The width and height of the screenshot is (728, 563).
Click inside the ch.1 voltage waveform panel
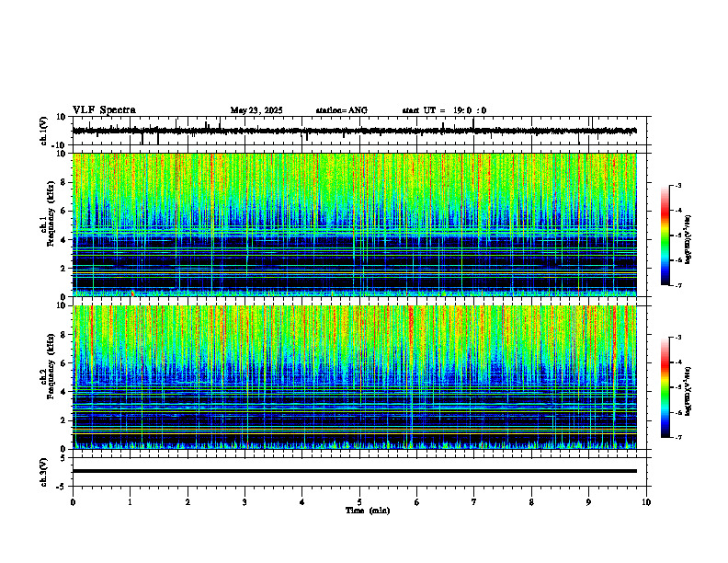coord(359,131)
